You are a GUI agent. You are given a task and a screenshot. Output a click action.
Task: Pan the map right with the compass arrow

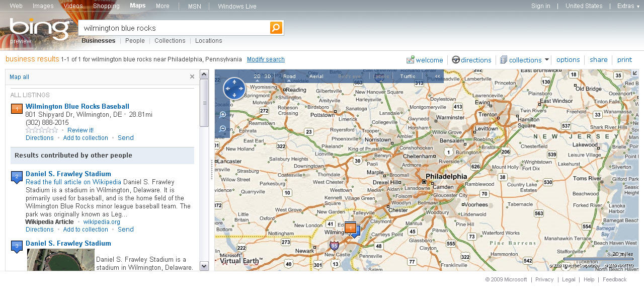coord(241,89)
